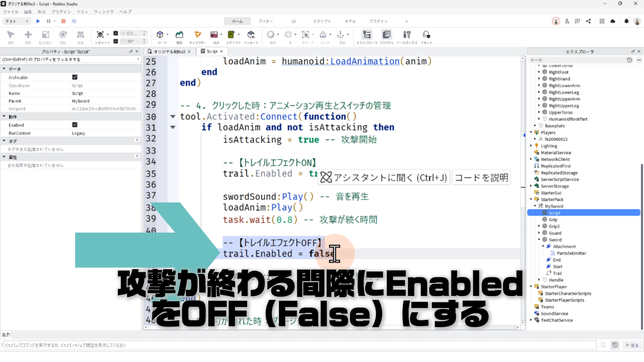Open the Terrain editor tool
This screenshot has width=644, height=362.
click(179, 35)
